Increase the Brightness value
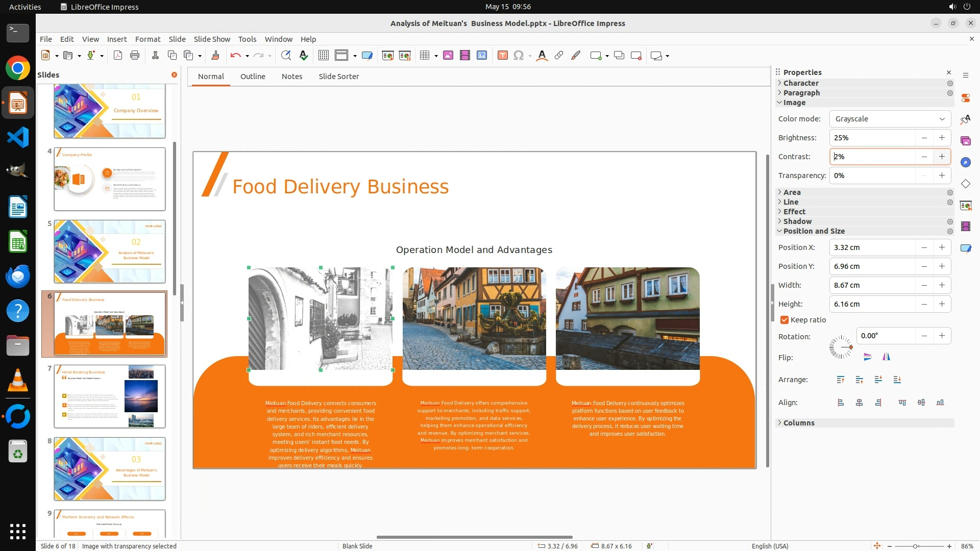Viewport: 980px width, 551px height. [942, 138]
